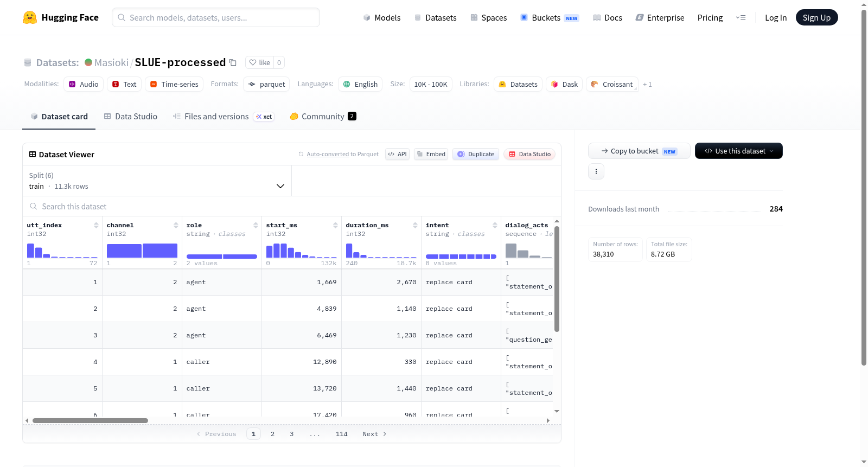Open the Community tab

pyautogui.click(x=323, y=116)
